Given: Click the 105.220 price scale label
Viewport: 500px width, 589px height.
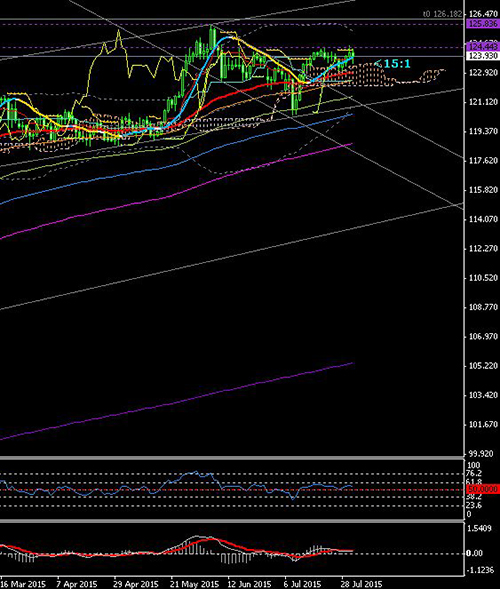Looking at the screenshot, I should point(483,365).
